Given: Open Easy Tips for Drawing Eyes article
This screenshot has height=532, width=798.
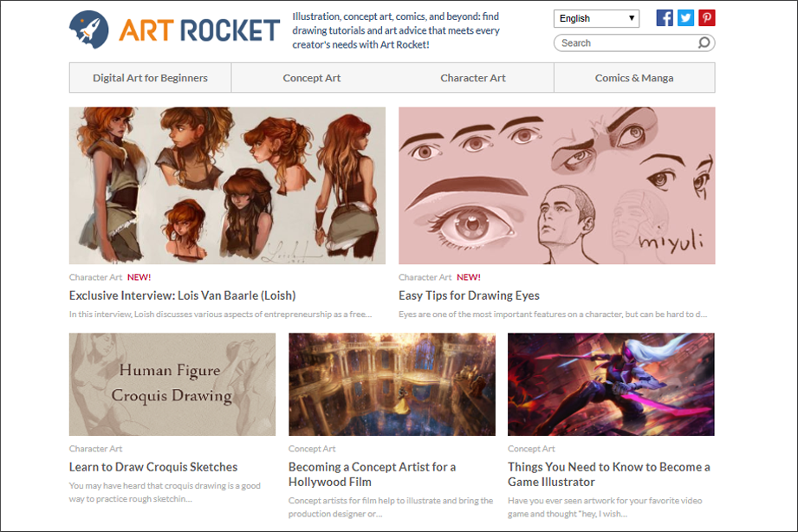Looking at the screenshot, I should tap(469, 295).
